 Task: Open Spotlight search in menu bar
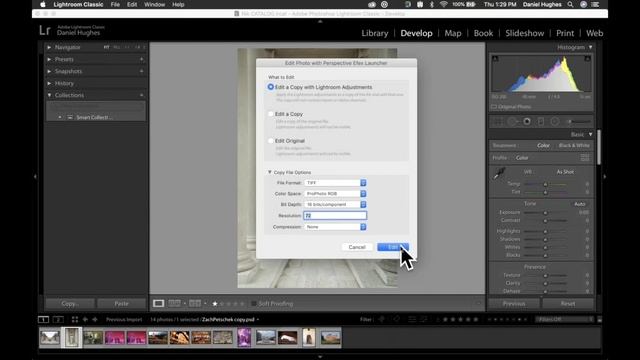[570, 4]
